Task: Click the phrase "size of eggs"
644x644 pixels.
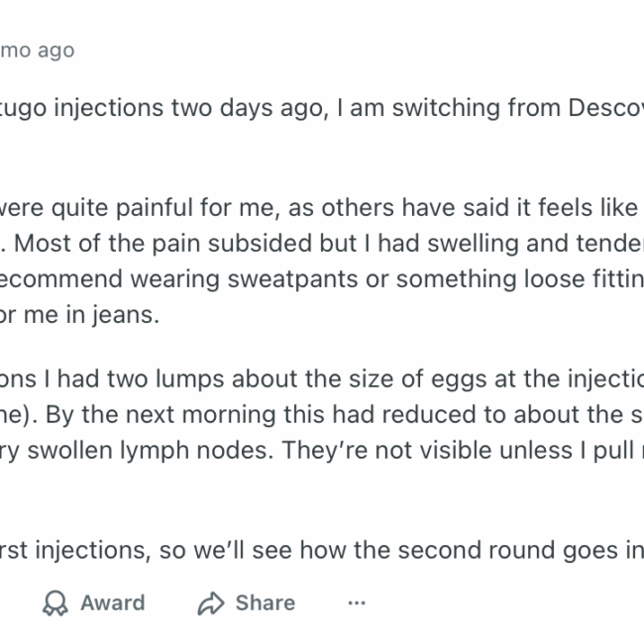Action: pos(359,381)
